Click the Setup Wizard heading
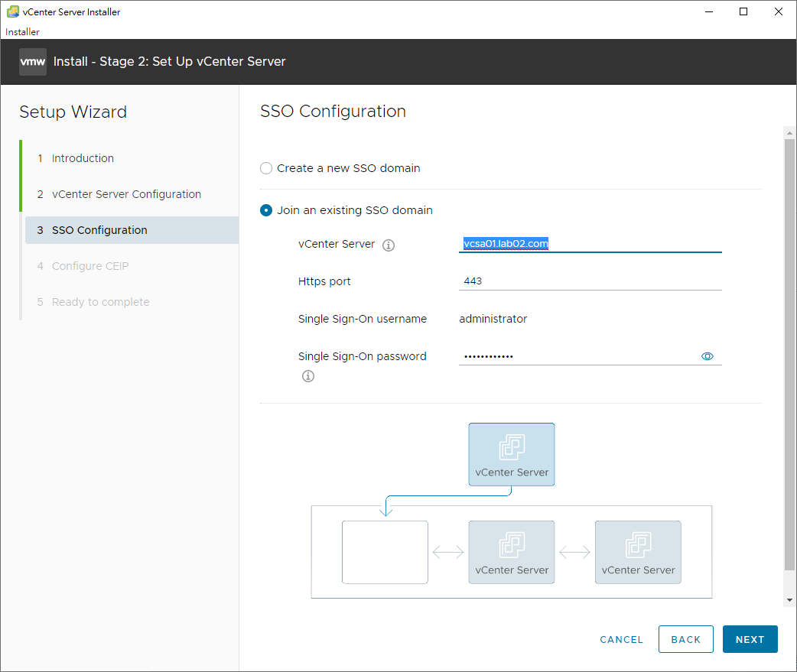 coord(73,112)
